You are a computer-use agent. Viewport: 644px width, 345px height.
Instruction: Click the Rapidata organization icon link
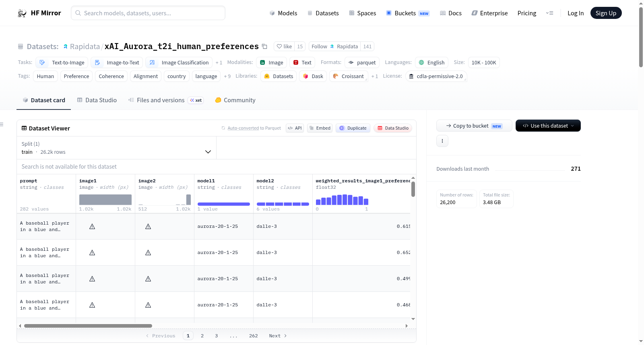click(66, 47)
